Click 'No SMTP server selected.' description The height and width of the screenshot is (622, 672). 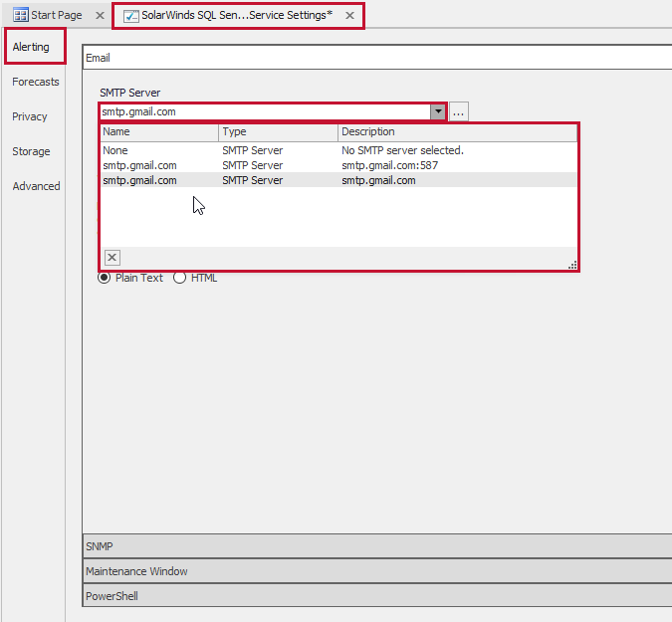click(402, 150)
